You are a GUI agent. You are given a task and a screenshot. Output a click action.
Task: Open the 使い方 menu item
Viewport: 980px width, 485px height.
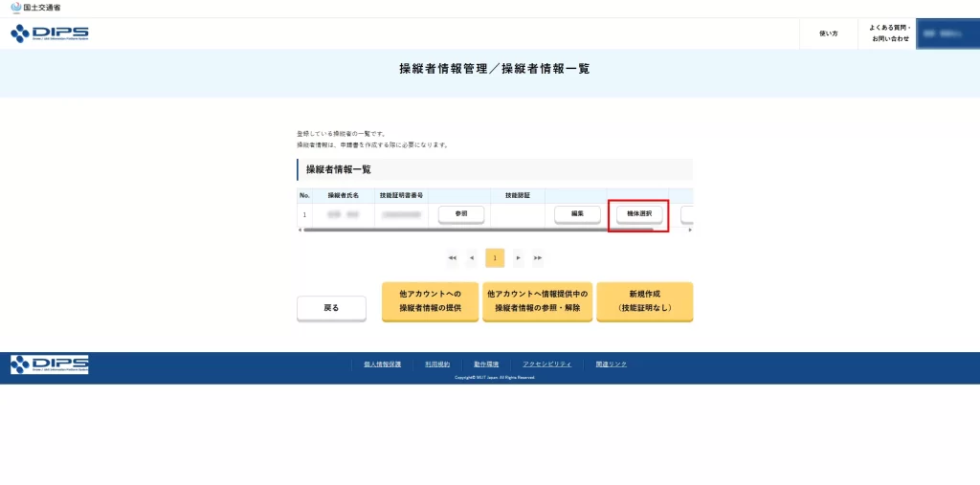828,33
